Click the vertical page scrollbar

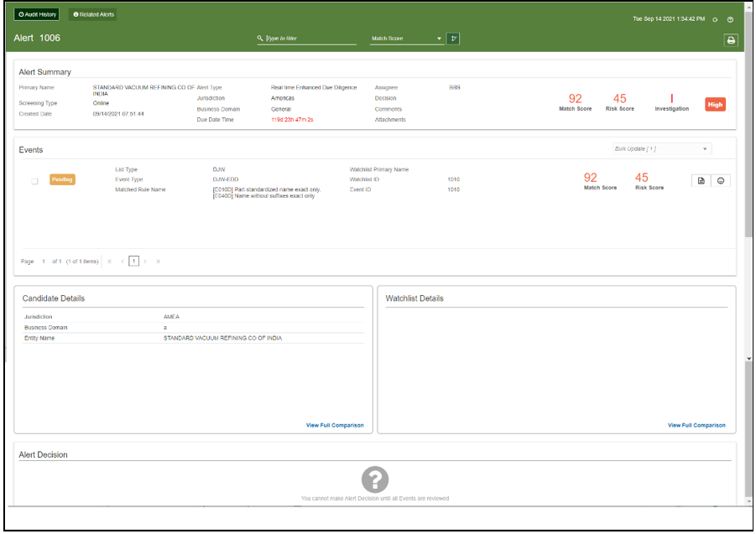click(748, 125)
